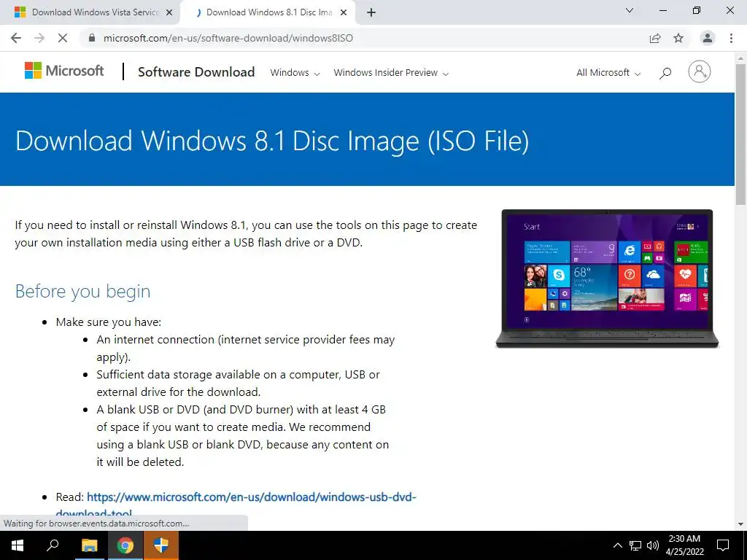Click the network tray icon
The image size is (747, 560).
[x=635, y=545]
